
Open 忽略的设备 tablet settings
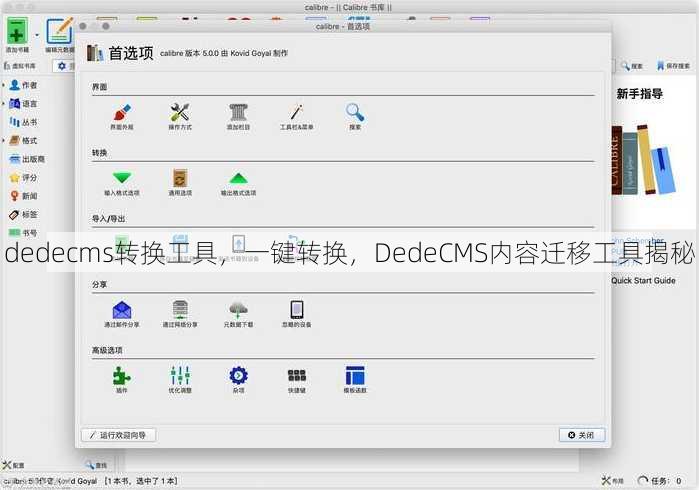296,314
